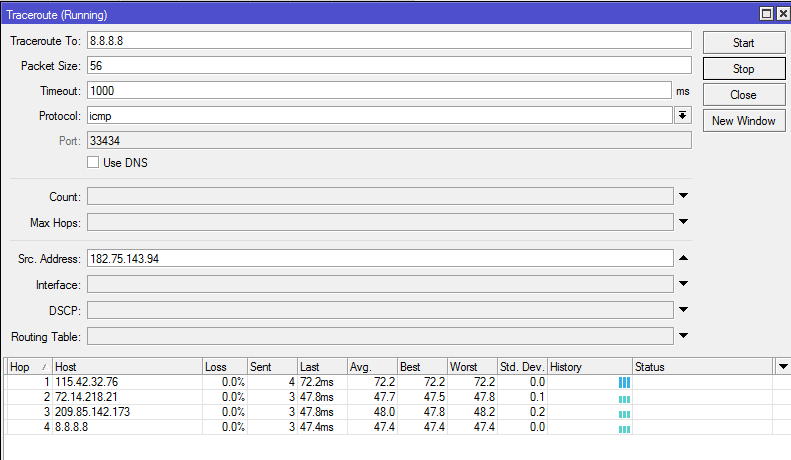Expand the Count field arrow

click(x=684, y=196)
